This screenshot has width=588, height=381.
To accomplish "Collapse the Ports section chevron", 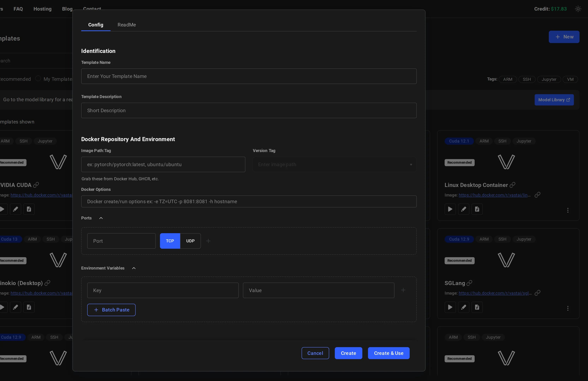I will click(101, 218).
